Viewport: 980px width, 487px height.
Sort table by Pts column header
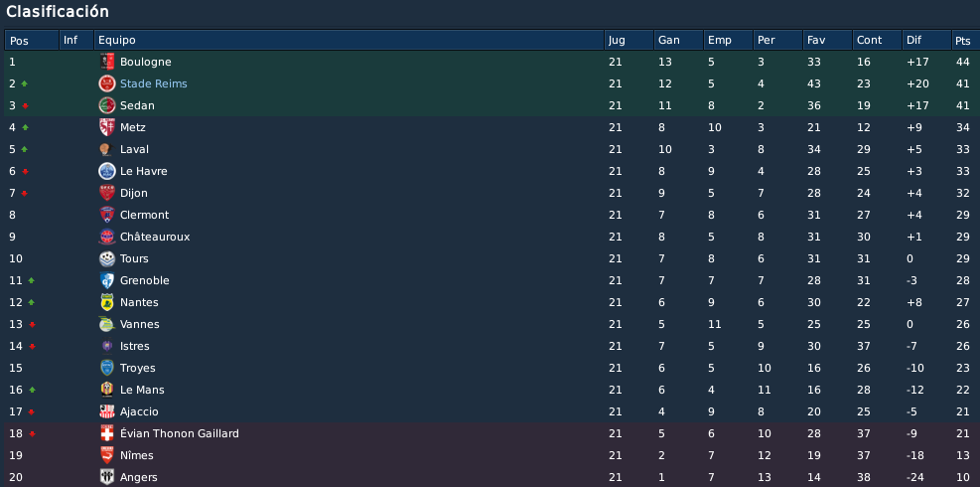click(x=965, y=40)
